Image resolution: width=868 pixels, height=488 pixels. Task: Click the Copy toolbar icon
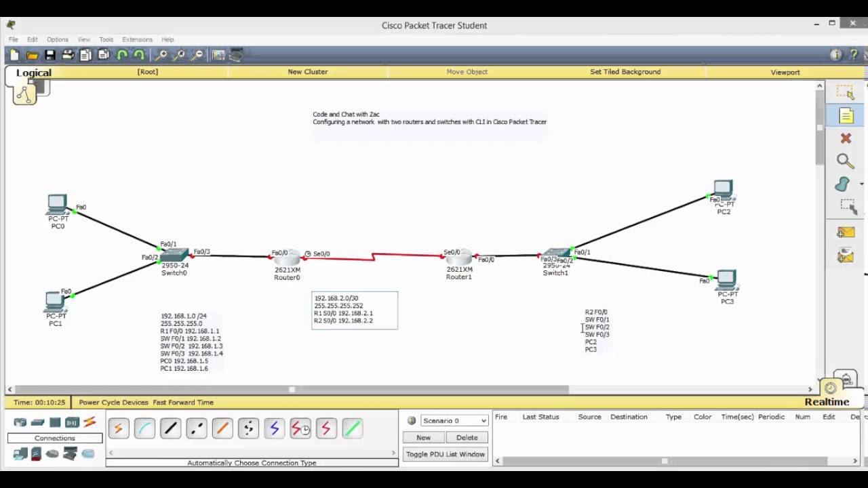[x=85, y=55]
